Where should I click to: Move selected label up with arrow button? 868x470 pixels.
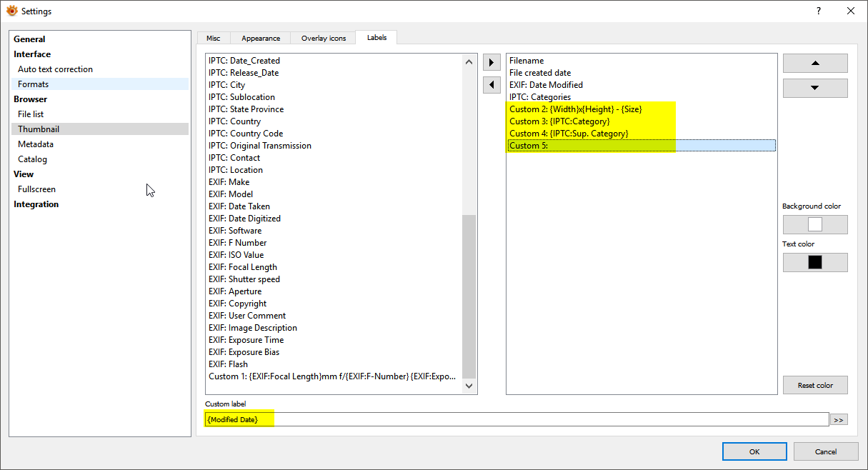click(x=815, y=63)
